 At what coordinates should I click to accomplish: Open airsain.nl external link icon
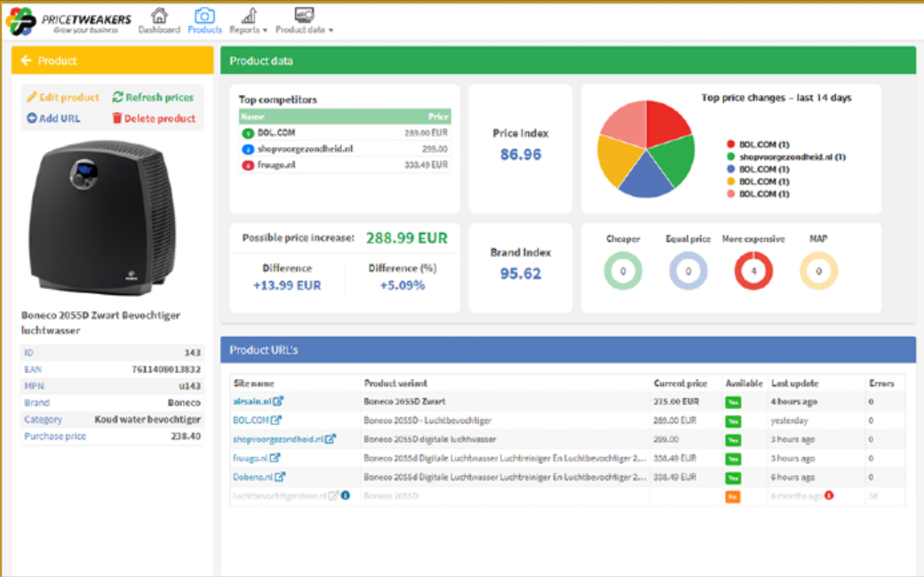click(278, 401)
